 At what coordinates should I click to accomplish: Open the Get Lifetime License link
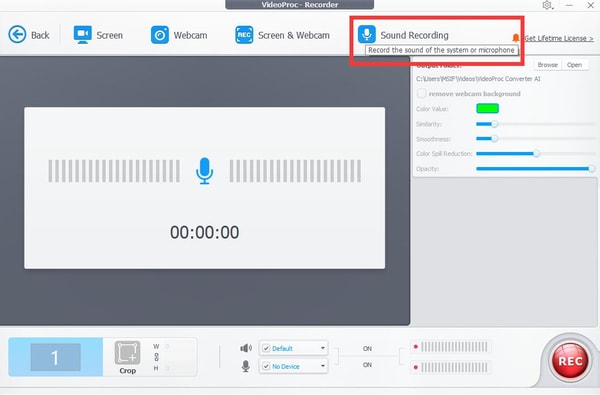[559, 38]
